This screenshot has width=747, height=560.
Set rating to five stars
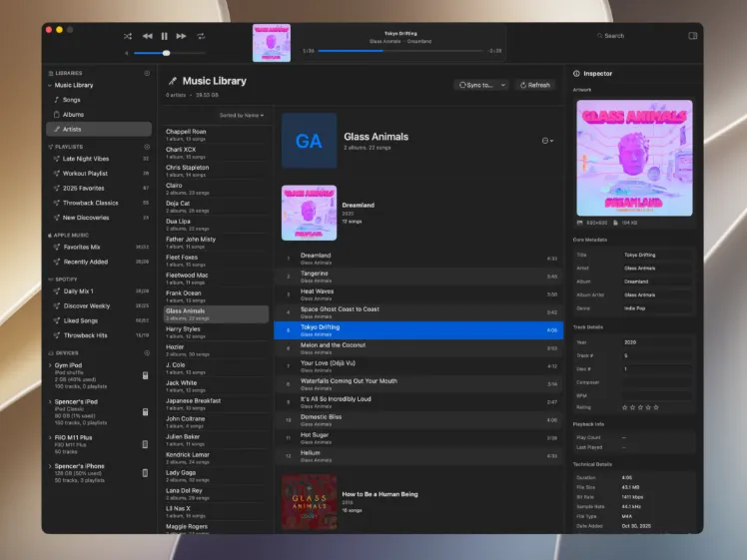[x=656, y=407]
